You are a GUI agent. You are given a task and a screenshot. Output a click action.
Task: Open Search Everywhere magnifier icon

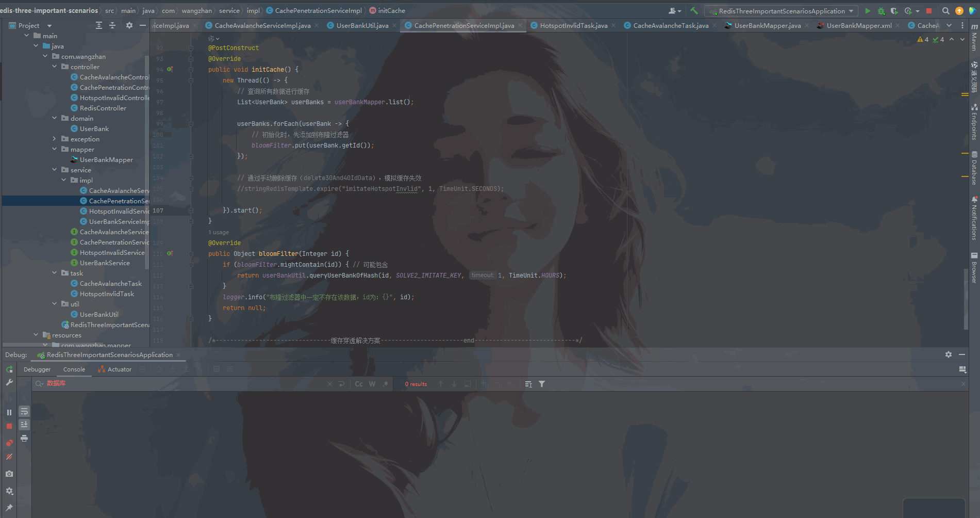pos(945,11)
